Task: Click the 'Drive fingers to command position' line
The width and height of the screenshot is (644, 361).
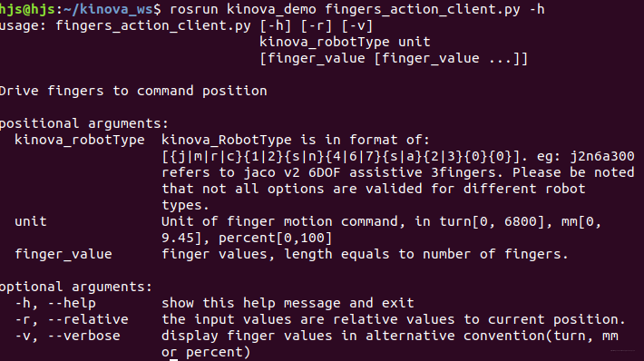Action: click(x=133, y=91)
